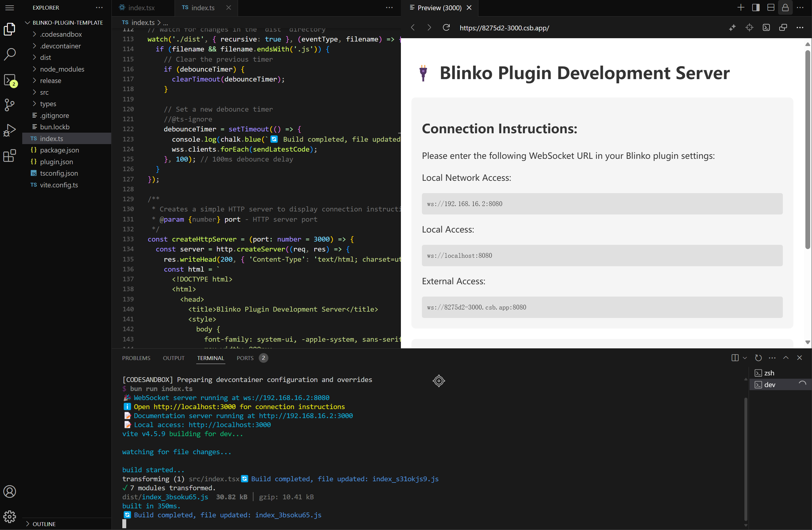The width and height of the screenshot is (812, 530).
Task: Restart the terminal task icon
Action: [x=758, y=358]
